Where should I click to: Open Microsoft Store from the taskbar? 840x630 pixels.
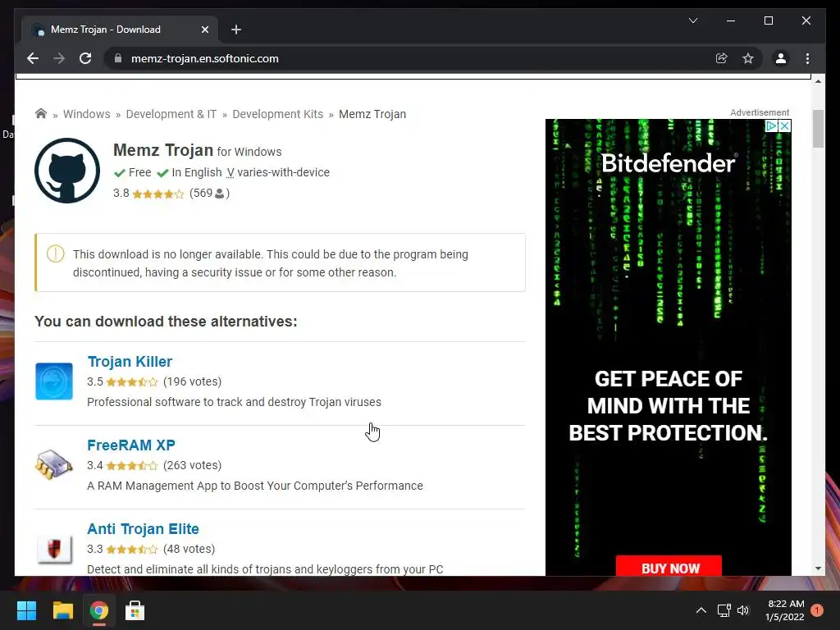(135, 610)
